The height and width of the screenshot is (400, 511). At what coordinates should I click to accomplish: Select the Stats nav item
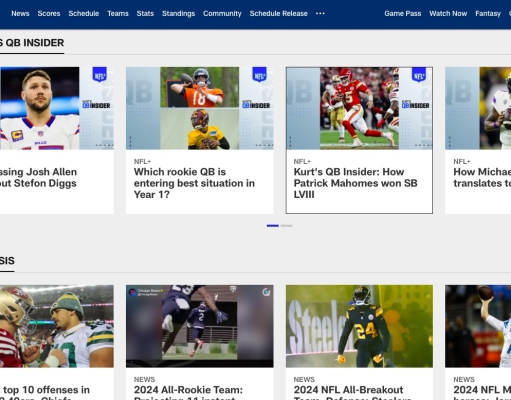click(x=145, y=14)
